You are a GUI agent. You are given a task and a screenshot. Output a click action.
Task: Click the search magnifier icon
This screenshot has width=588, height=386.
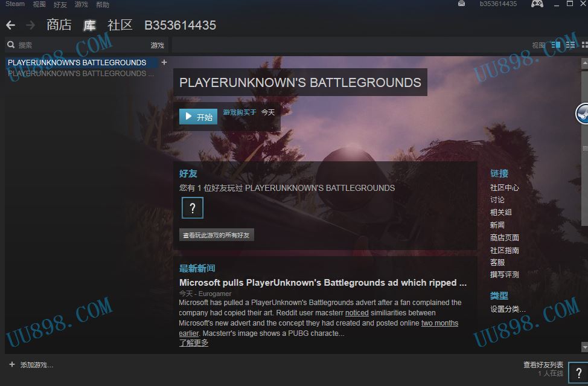pos(11,45)
